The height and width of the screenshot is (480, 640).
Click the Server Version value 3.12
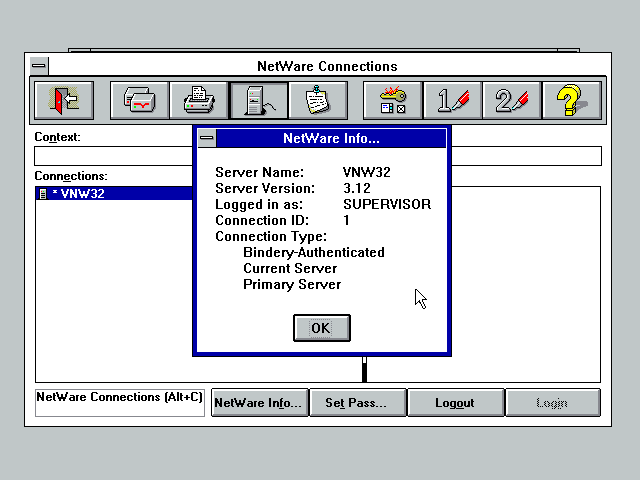tap(357, 188)
